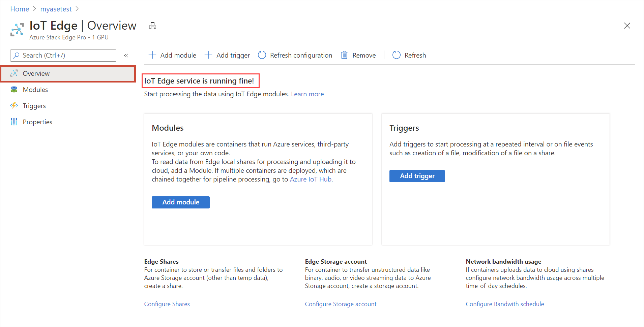Click the print icon next to Overview title
Viewport: 644px width, 327px height.
click(x=152, y=26)
